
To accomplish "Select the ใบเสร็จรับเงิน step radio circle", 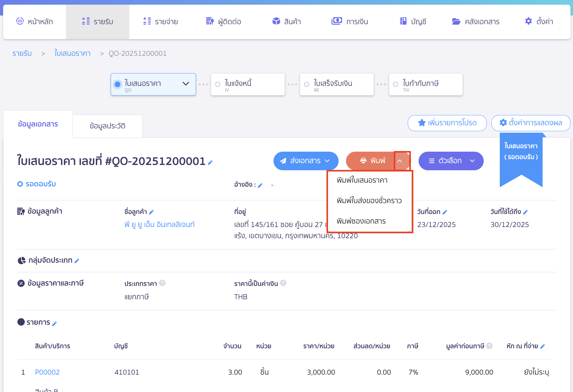I will coord(307,84).
